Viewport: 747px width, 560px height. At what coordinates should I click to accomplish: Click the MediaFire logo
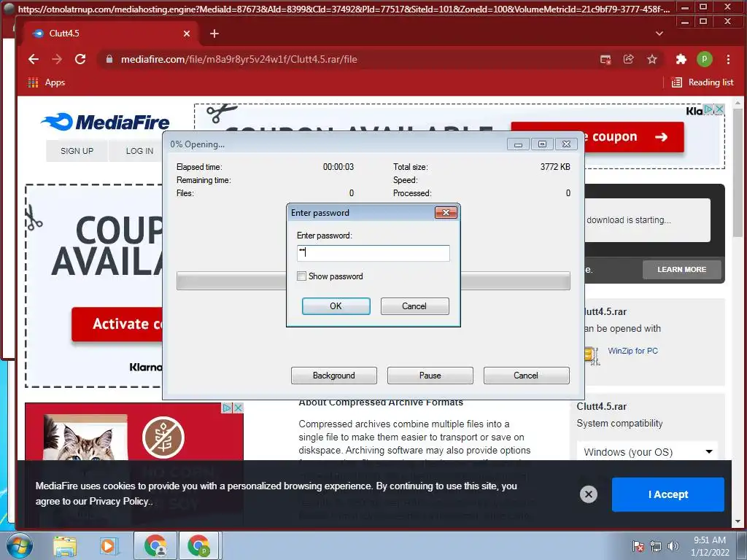[105, 122]
